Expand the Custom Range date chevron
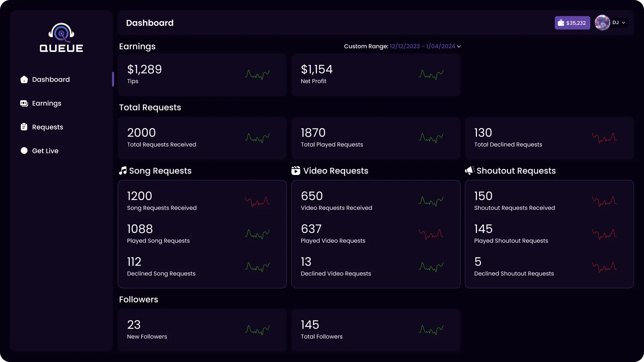 point(459,47)
